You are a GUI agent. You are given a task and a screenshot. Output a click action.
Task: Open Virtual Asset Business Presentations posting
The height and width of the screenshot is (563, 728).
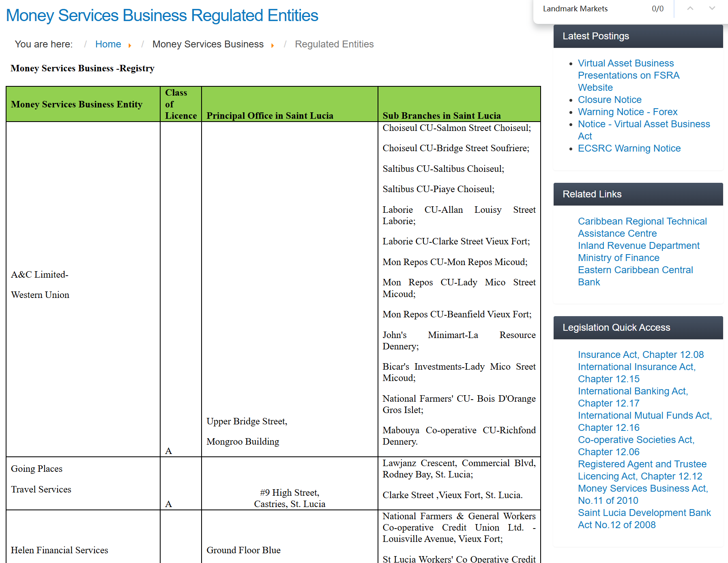tap(628, 75)
